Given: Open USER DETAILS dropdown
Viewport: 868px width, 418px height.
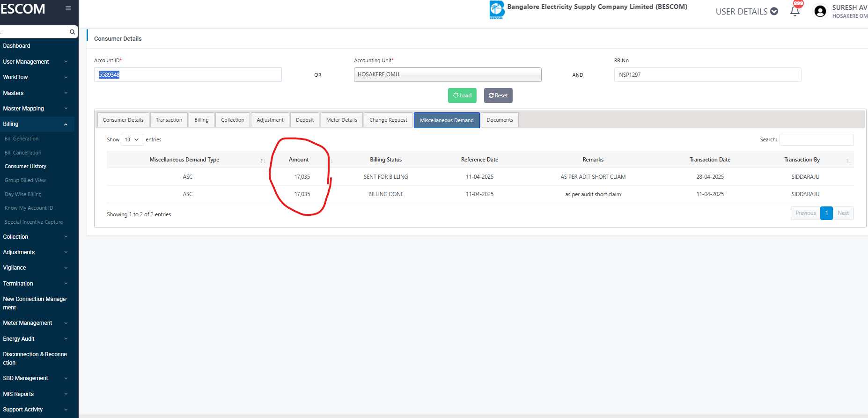Looking at the screenshot, I should tap(747, 11).
